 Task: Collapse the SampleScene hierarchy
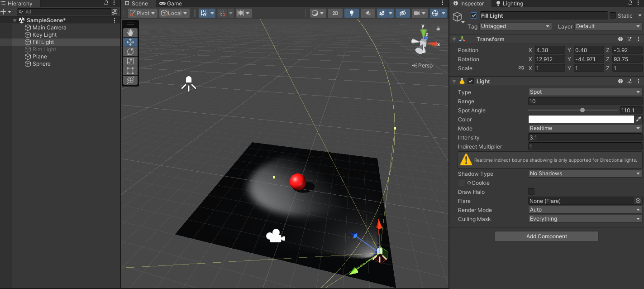click(x=14, y=20)
